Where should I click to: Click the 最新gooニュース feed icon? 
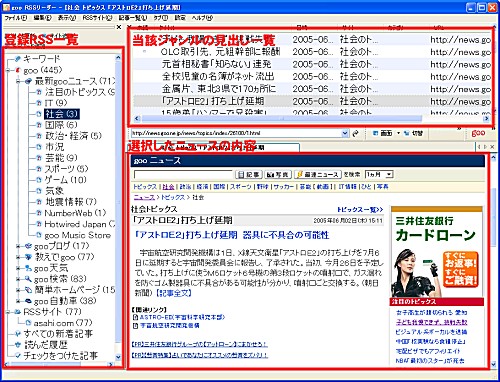[x=29, y=81]
